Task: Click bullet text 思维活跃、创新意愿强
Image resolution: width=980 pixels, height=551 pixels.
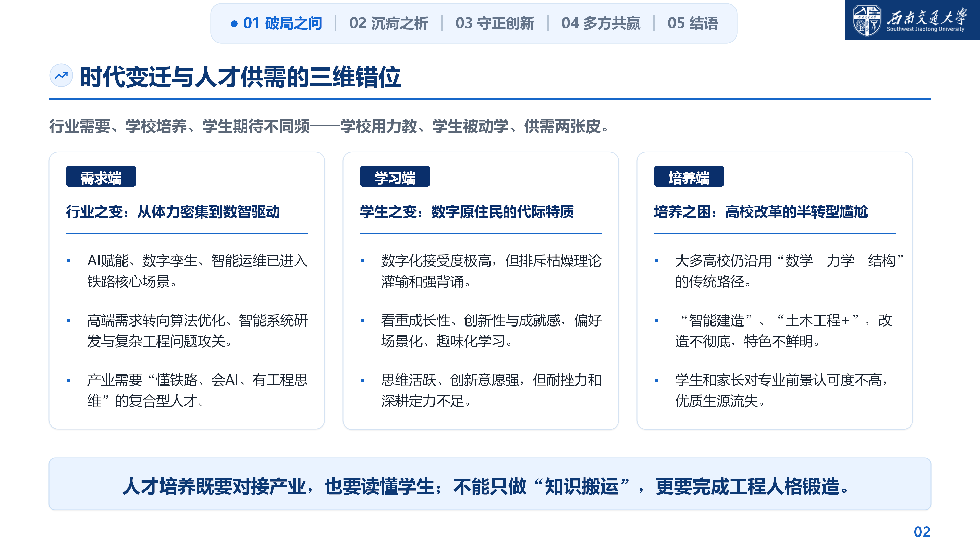Action: coord(491,391)
